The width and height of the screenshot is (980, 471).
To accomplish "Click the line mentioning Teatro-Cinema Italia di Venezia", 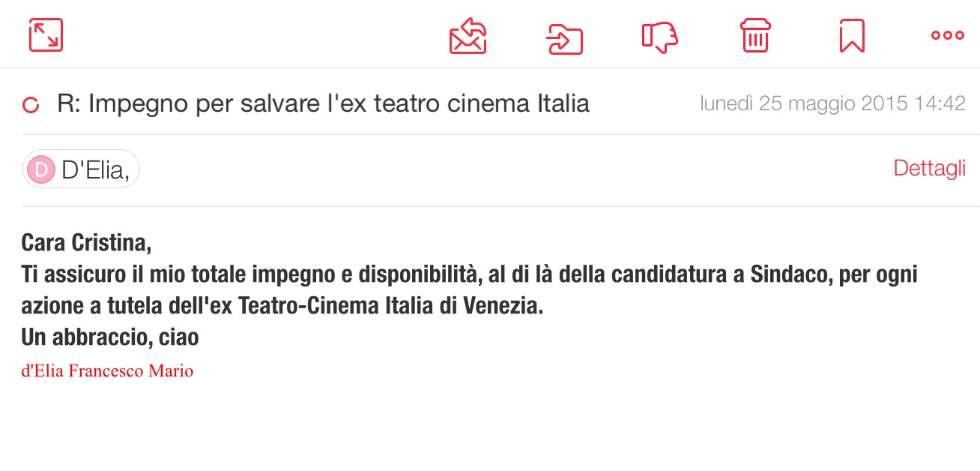I will (x=282, y=306).
